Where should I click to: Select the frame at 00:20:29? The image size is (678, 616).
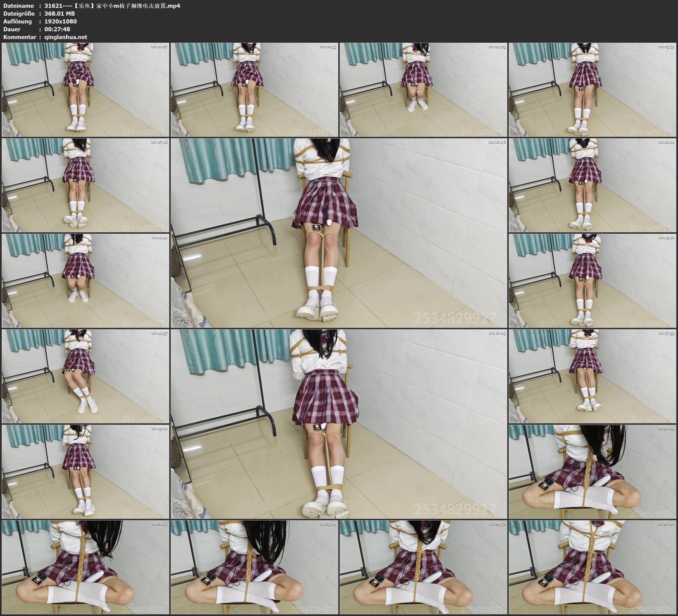click(592, 471)
